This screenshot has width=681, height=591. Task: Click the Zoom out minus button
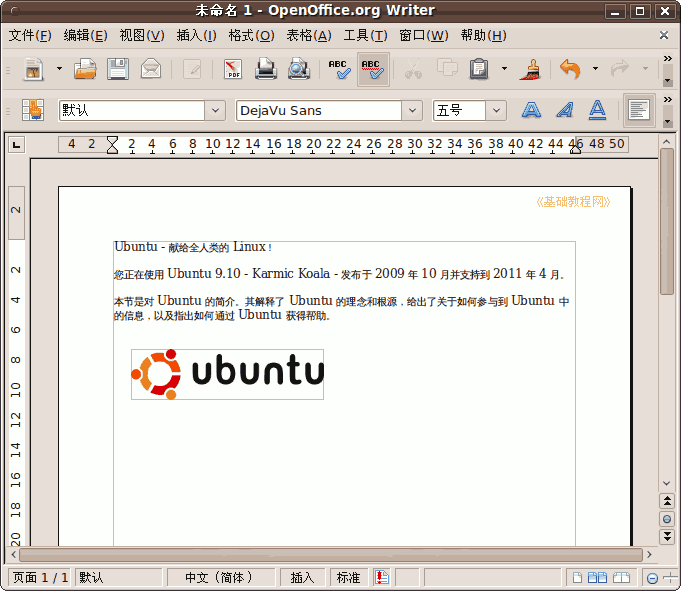click(x=652, y=578)
